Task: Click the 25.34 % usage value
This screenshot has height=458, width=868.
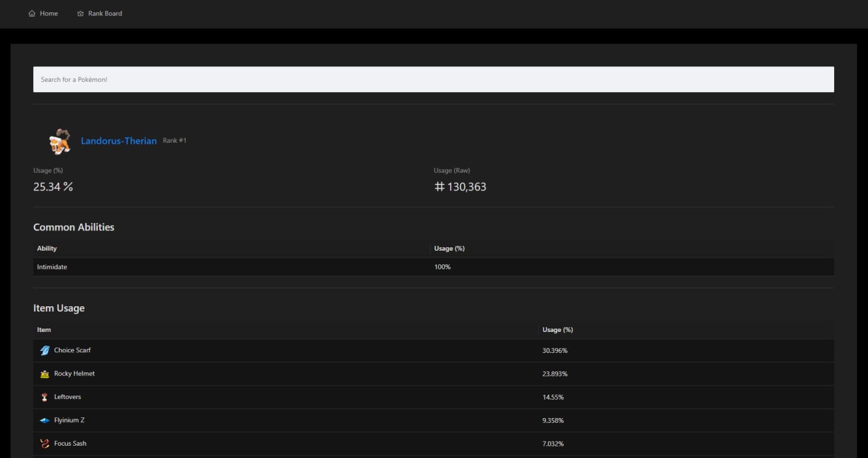Action: [53, 186]
